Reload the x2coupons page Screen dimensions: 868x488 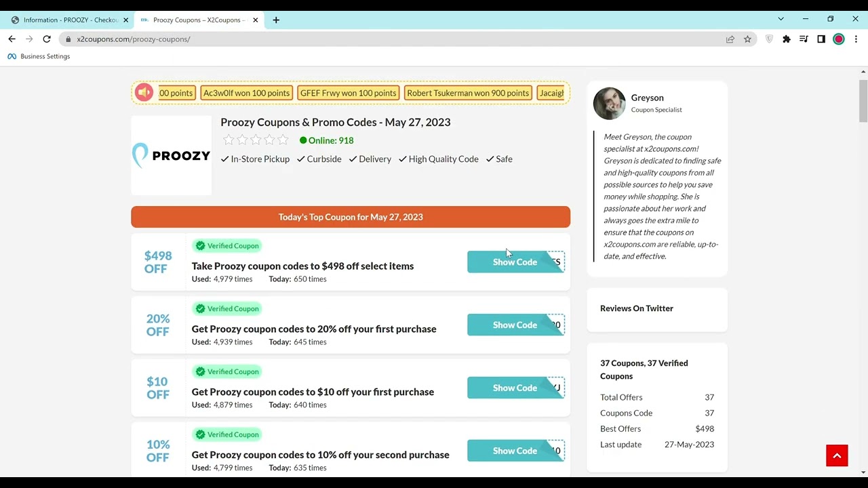tap(47, 39)
